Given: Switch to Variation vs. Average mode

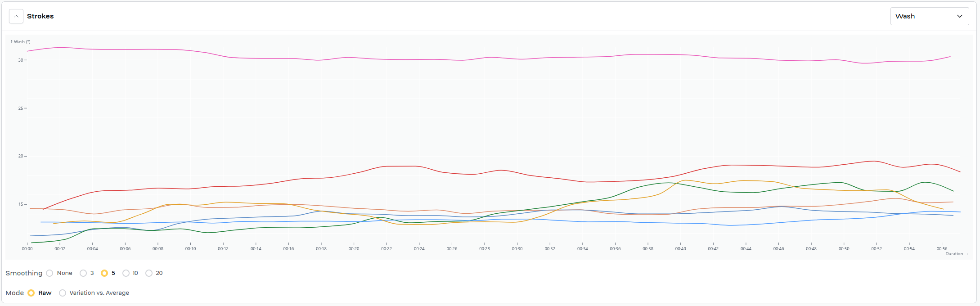Looking at the screenshot, I should click(63, 293).
